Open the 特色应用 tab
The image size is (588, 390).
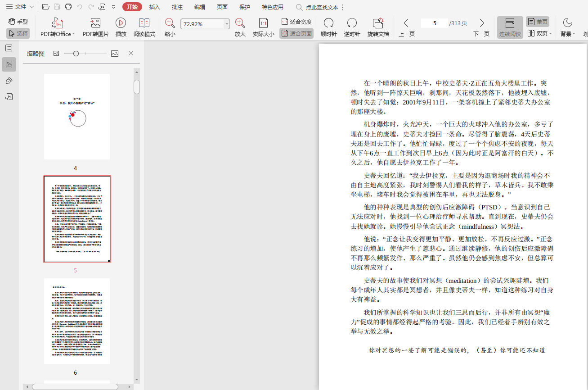[x=273, y=7]
